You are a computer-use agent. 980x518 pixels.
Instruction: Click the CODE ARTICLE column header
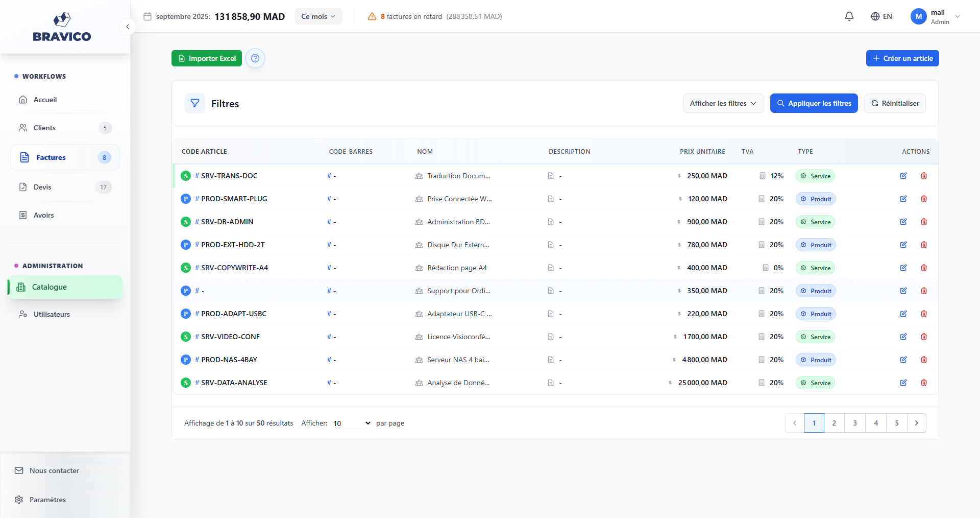click(204, 152)
